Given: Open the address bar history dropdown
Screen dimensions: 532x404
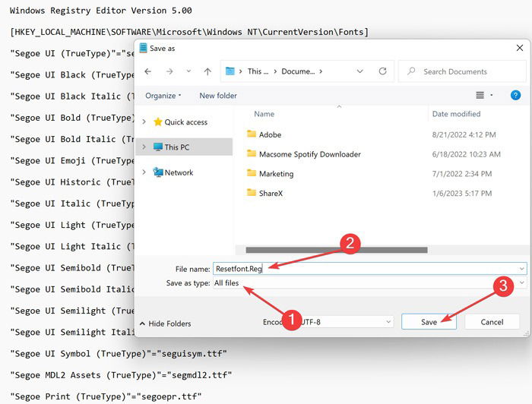Looking at the screenshot, I should coord(360,71).
